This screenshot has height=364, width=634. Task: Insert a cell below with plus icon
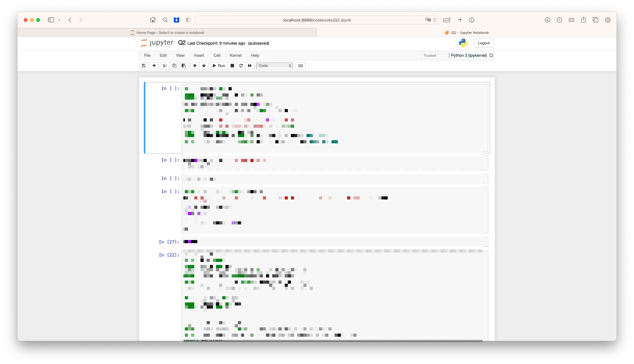tap(154, 66)
